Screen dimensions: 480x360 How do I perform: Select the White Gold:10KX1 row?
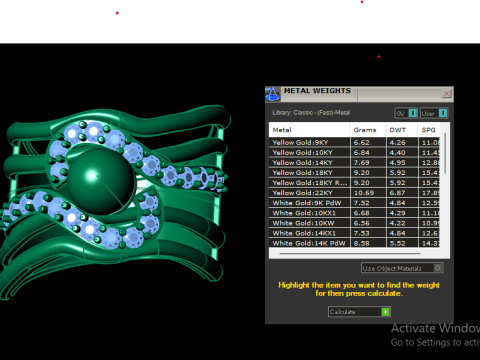point(354,213)
